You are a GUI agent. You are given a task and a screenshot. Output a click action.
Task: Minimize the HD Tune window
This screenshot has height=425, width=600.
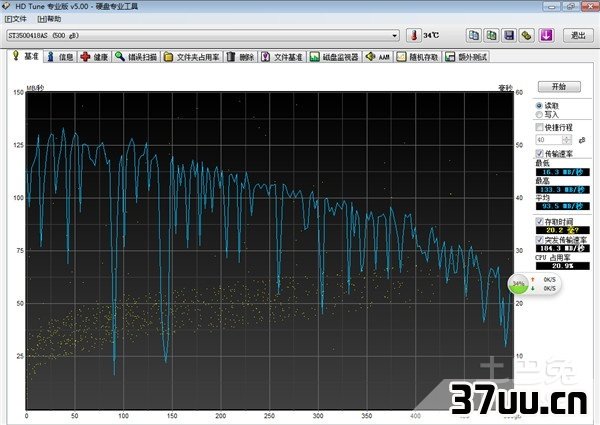pos(552,6)
